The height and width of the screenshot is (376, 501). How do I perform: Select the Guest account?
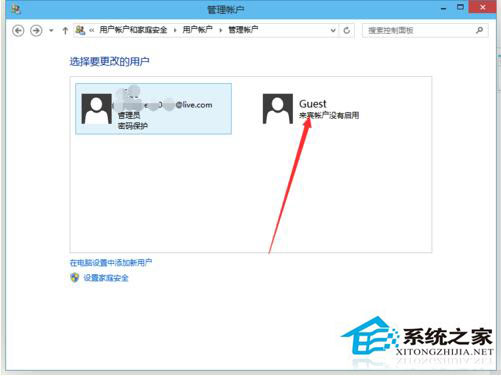coord(311,109)
